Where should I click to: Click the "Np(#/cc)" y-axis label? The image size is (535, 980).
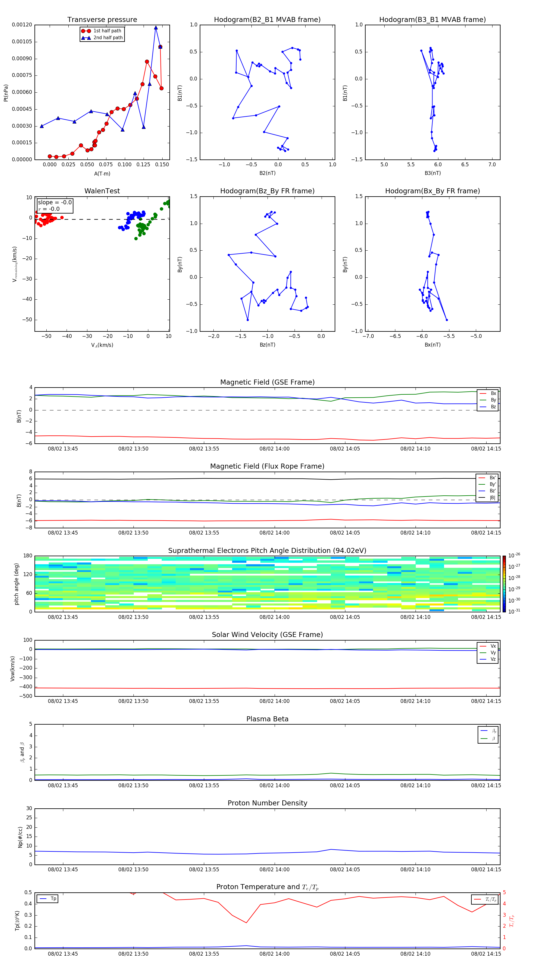[x=20, y=837]
